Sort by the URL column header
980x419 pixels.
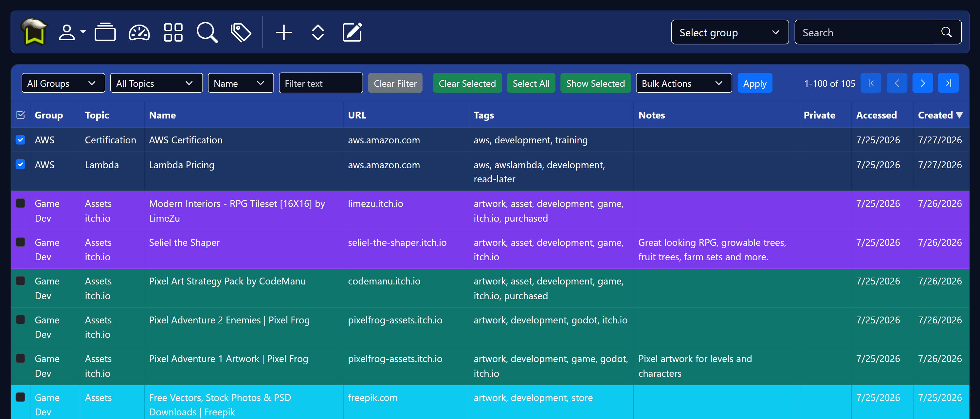point(357,115)
